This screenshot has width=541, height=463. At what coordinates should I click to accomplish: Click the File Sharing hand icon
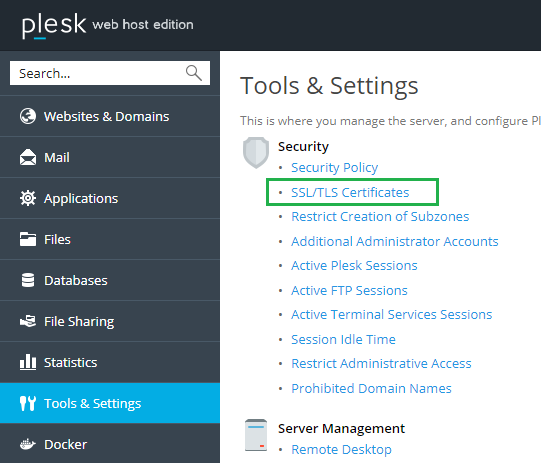pyautogui.click(x=28, y=321)
